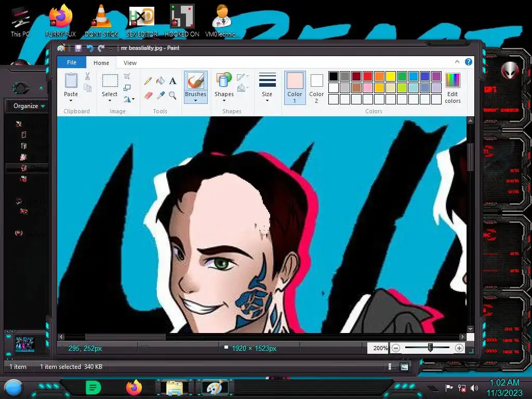Click the Cut scissors icon

[x=87, y=76]
